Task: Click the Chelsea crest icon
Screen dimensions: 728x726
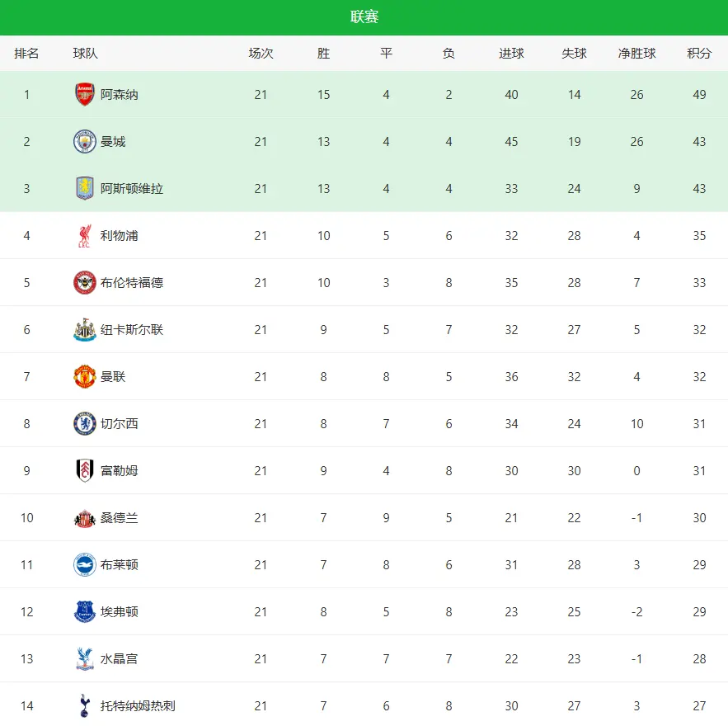Action: (85, 424)
